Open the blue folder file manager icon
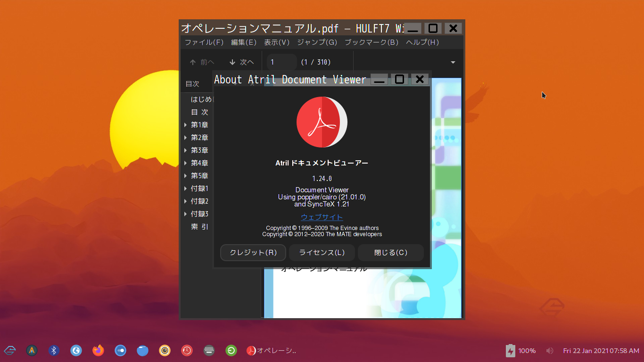The width and height of the screenshot is (644, 362). [x=142, y=350]
